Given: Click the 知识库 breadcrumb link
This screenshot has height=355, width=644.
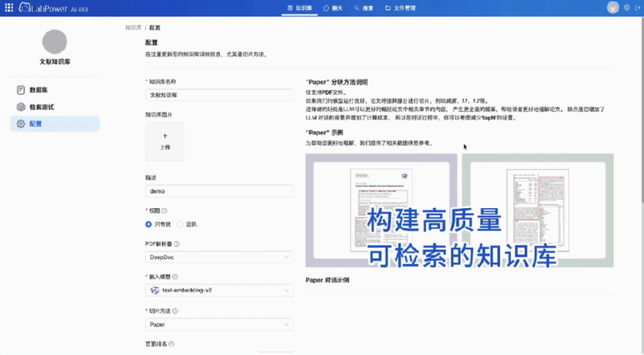Looking at the screenshot, I should click(x=133, y=28).
